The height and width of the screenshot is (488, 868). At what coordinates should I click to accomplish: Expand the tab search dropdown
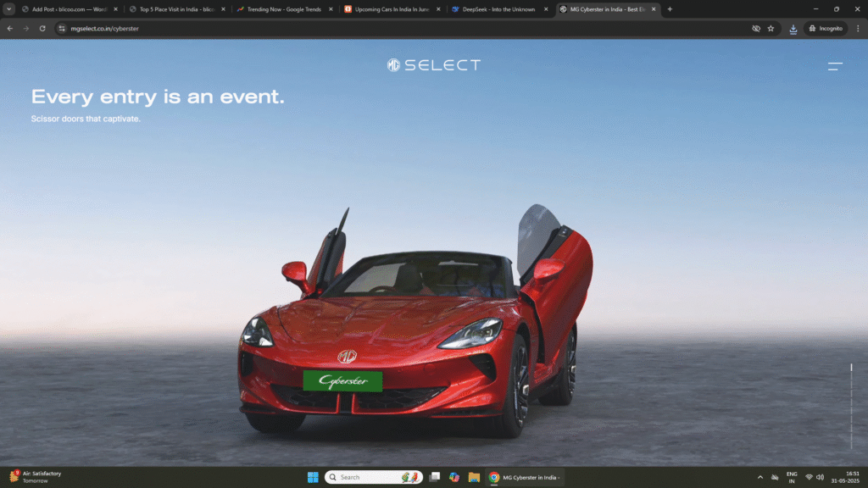tap(9, 9)
